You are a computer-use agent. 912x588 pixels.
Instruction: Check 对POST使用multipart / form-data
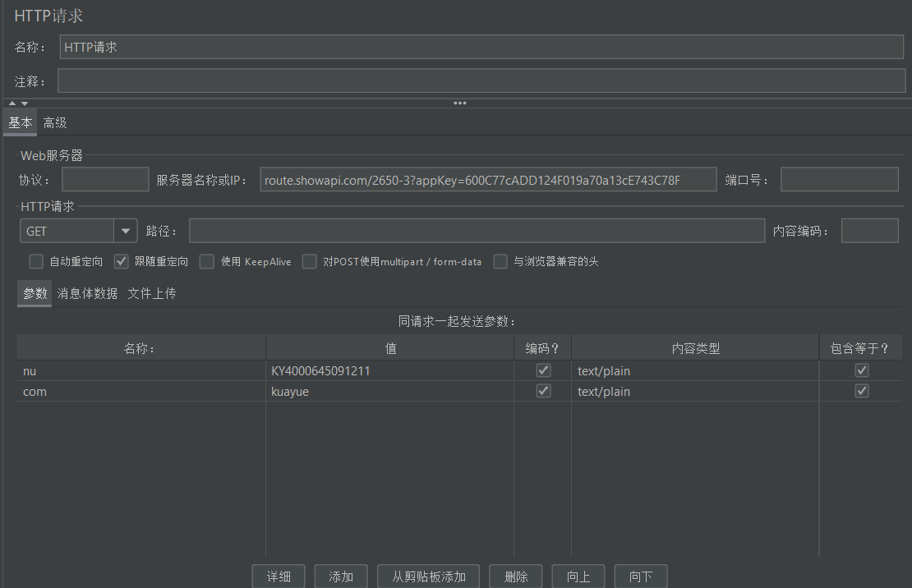click(x=309, y=261)
